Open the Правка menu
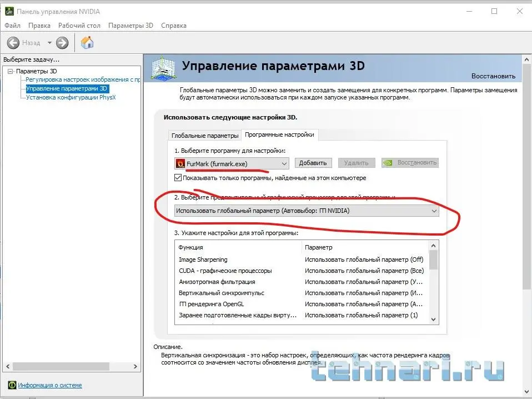 tap(39, 26)
